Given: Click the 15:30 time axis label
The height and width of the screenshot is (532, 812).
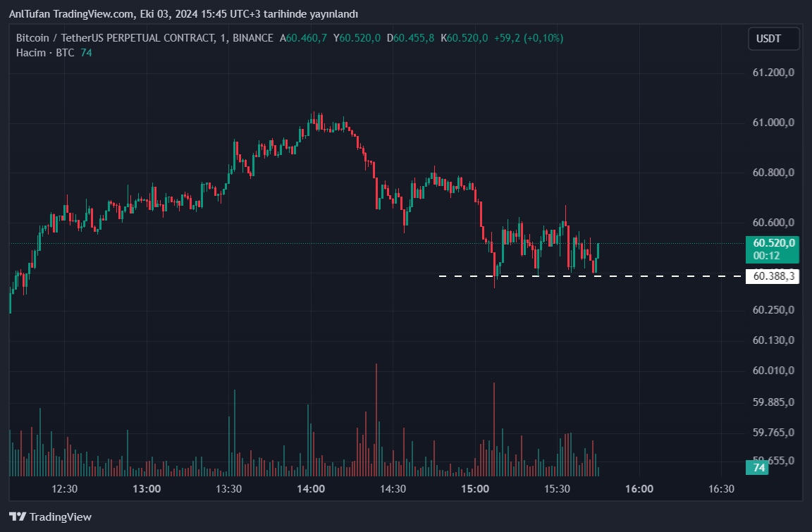Looking at the screenshot, I should pos(557,488).
